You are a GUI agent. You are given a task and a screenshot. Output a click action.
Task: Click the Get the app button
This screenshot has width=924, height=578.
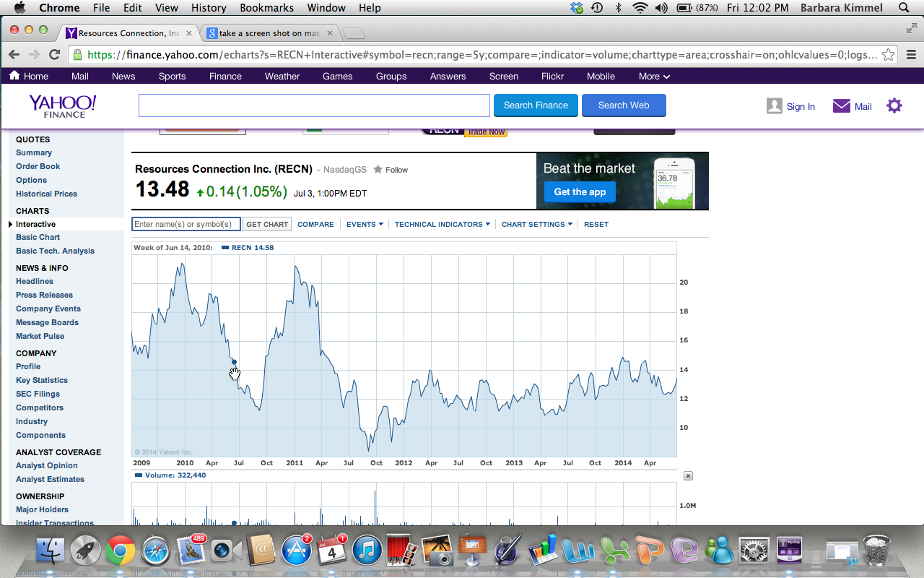pyautogui.click(x=580, y=192)
